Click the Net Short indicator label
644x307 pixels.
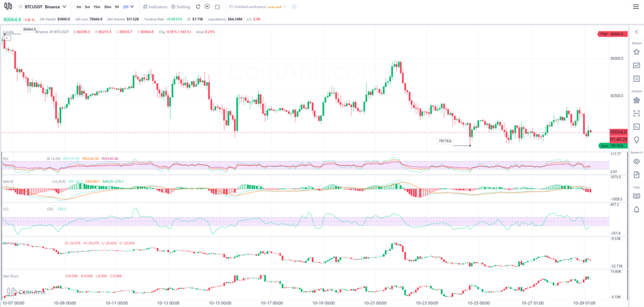[10, 276]
